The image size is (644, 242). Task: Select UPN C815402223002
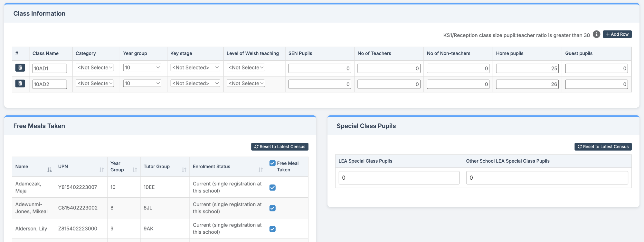point(78,208)
